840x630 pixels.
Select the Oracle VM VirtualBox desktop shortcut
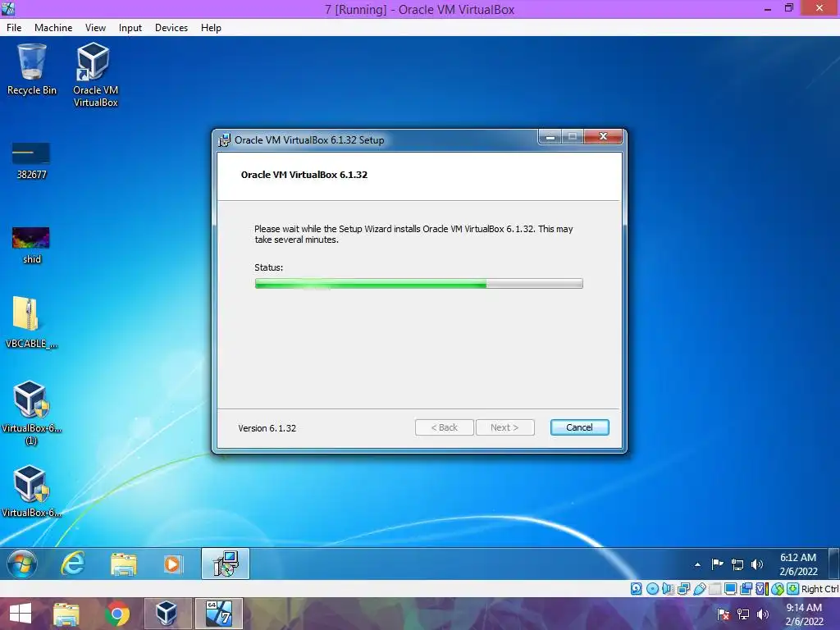[x=95, y=75]
